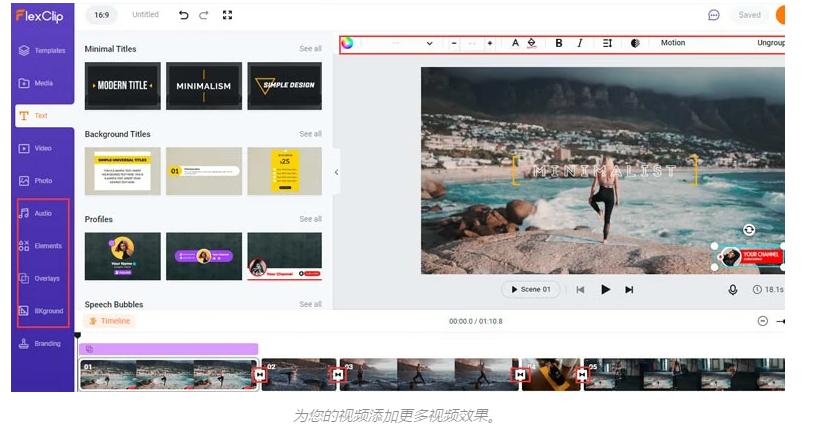Toggle bold text formatting
This screenshot has width=818, height=424.
pos(559,43)
